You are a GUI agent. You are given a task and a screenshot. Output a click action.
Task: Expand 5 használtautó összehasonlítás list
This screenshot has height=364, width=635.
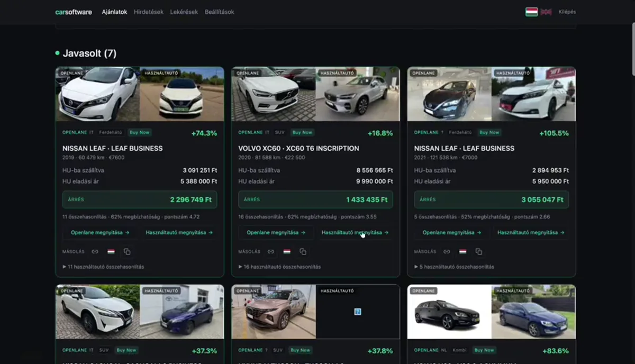pyautogui.click(x=454, y=267)
